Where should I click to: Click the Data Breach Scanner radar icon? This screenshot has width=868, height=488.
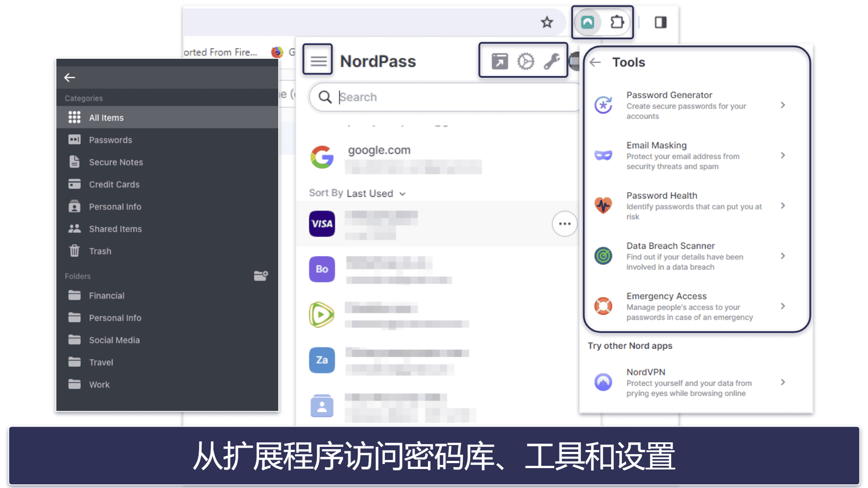[x=603, y=256]
